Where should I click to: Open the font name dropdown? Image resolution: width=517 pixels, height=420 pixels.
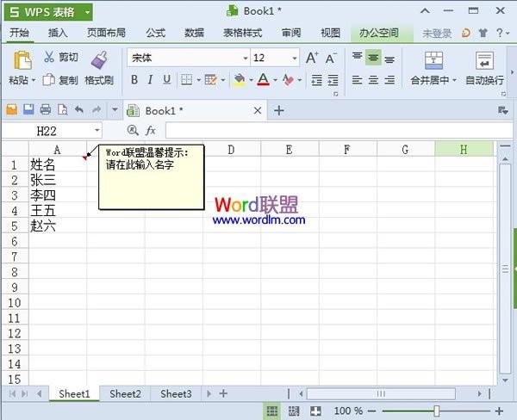[245, 59]
